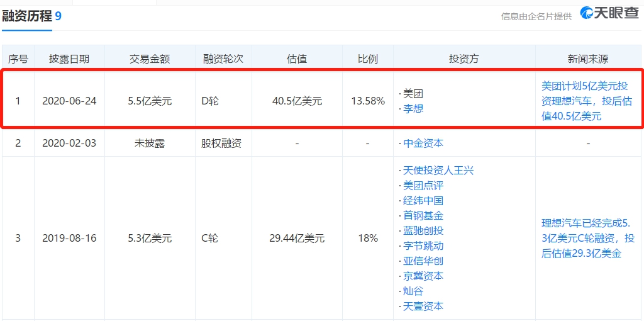Open news link 美团计划5亿美元投资理想汽车
The height and width of the screenshot is (321, 644).
click(x=587, y=101)
